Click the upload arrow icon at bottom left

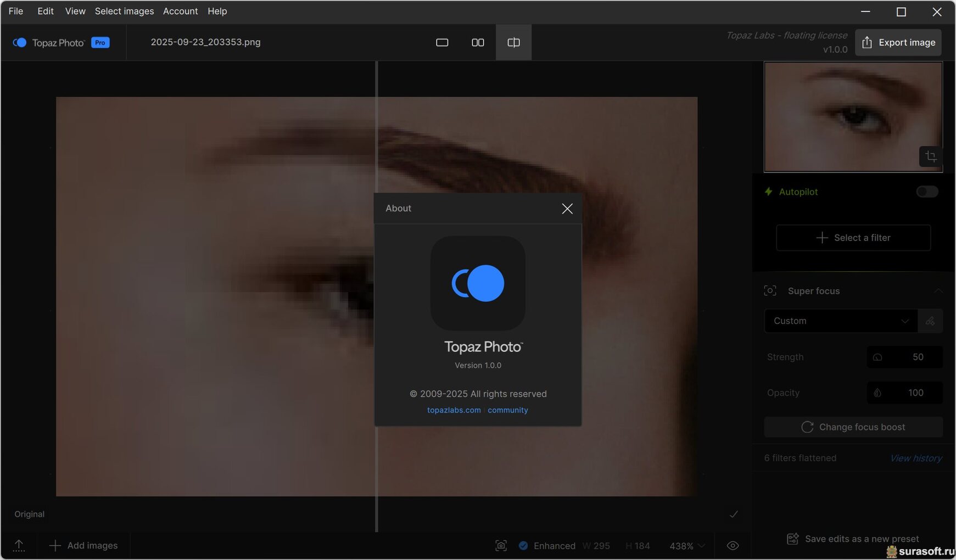coord(19,545)
